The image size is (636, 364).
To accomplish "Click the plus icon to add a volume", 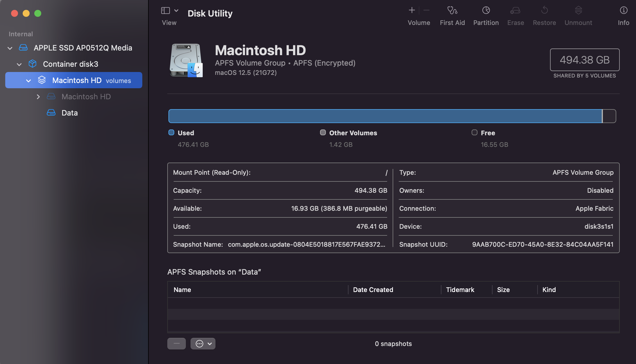I will (412, 10).
